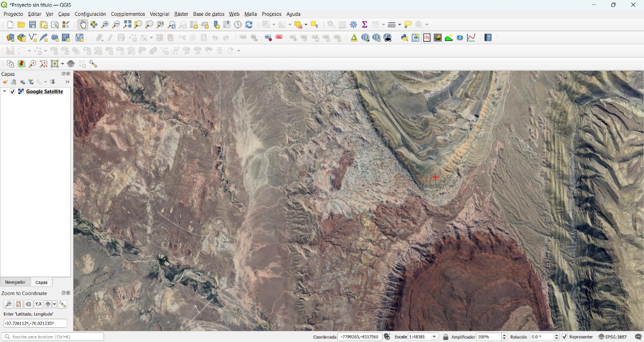Open a project with the yellow folder icon
Viewport: 644px width, 342px height.
click(x=21, y=24)
